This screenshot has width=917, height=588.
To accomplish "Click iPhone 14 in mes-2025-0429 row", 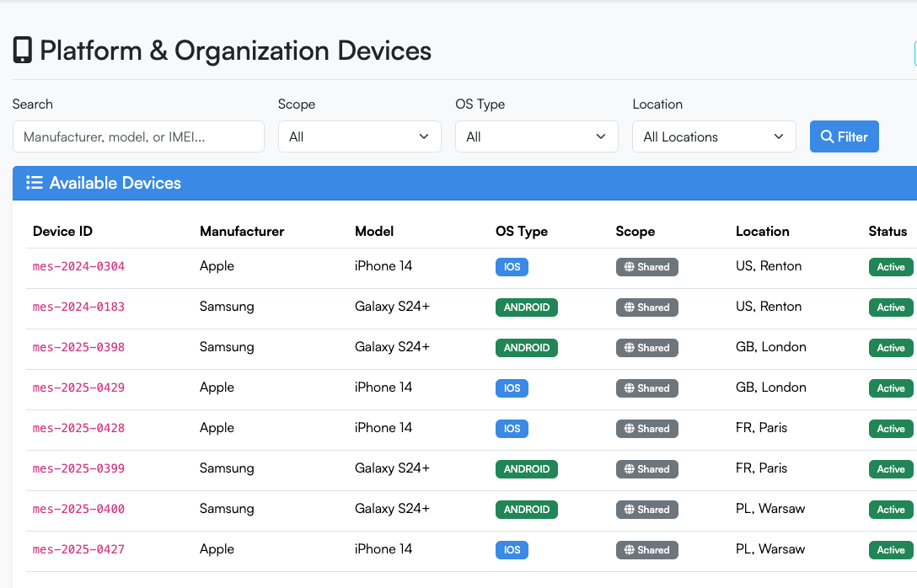I will 383,387.
